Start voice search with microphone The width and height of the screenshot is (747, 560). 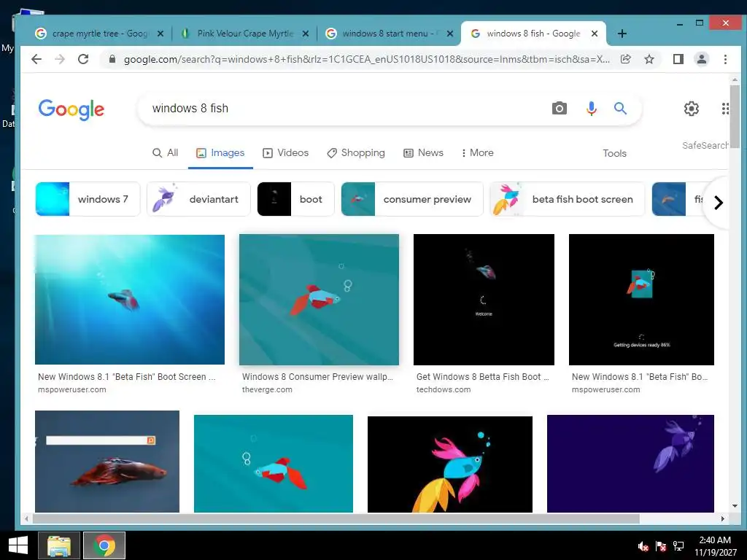point(591,109)
